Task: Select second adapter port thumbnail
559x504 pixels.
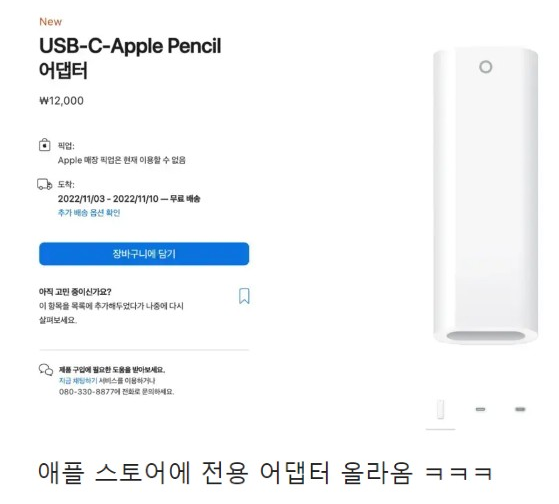Action: point(480,409)
